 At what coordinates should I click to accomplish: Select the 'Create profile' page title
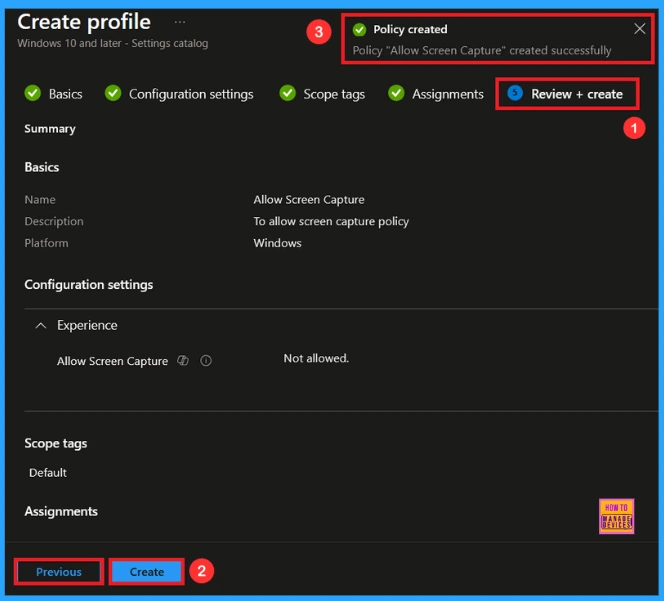(84, 22)
